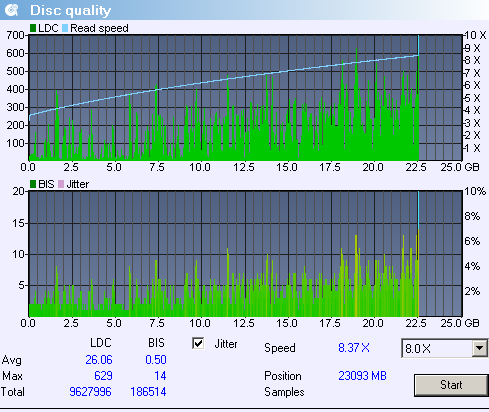Image resolution: width=489 pixels, height=412 pixels.
Task: Click the Start button
Action: (451, 385)
